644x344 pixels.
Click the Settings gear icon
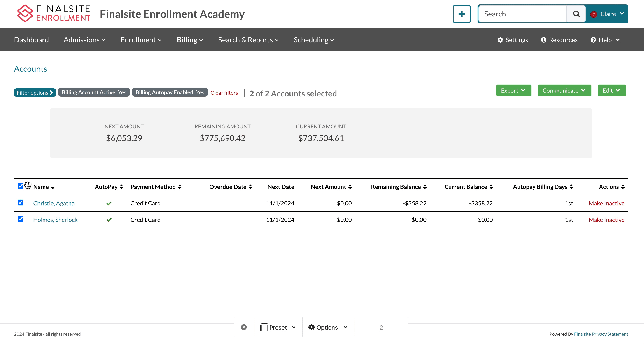click(500, 39)
